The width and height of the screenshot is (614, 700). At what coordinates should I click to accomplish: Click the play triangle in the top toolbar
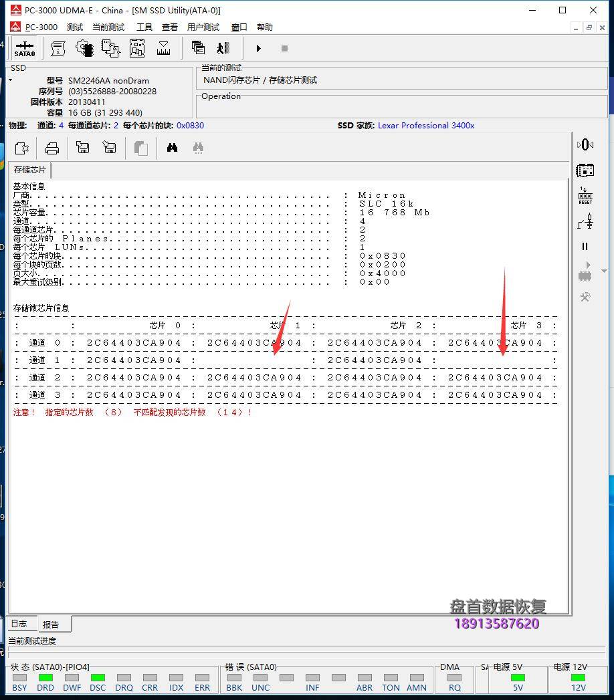[259, 48]
